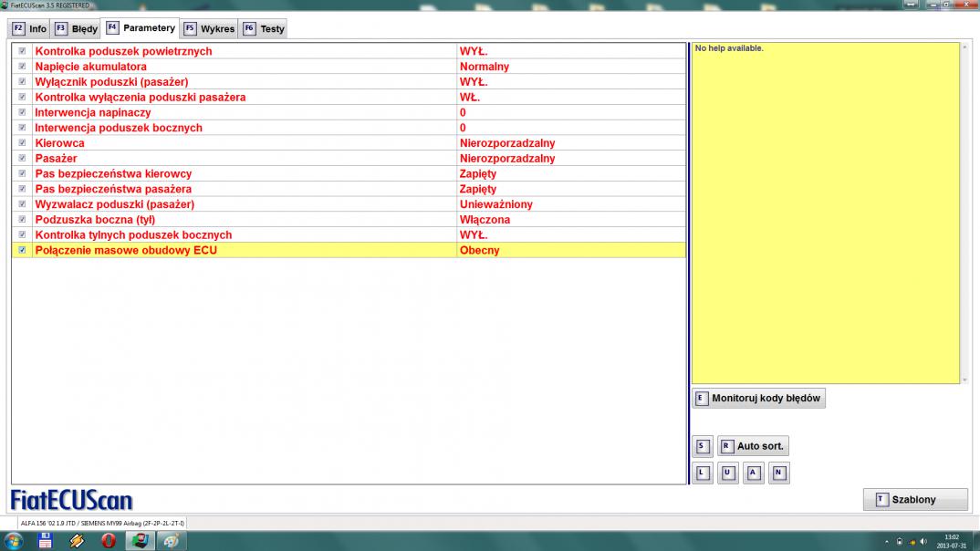Select Napięcie akumulatora parameter name
This screenshot has height=551, width=980.
90,67
